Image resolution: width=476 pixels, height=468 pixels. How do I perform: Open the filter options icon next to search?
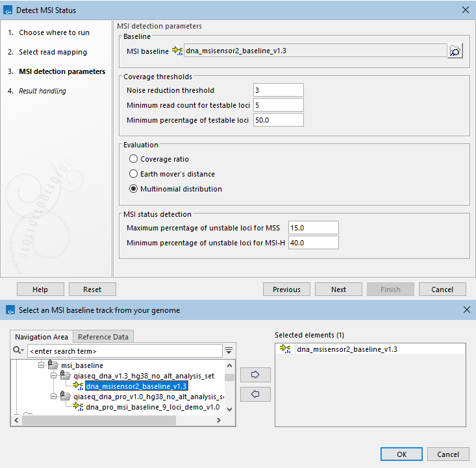[229, 351]
